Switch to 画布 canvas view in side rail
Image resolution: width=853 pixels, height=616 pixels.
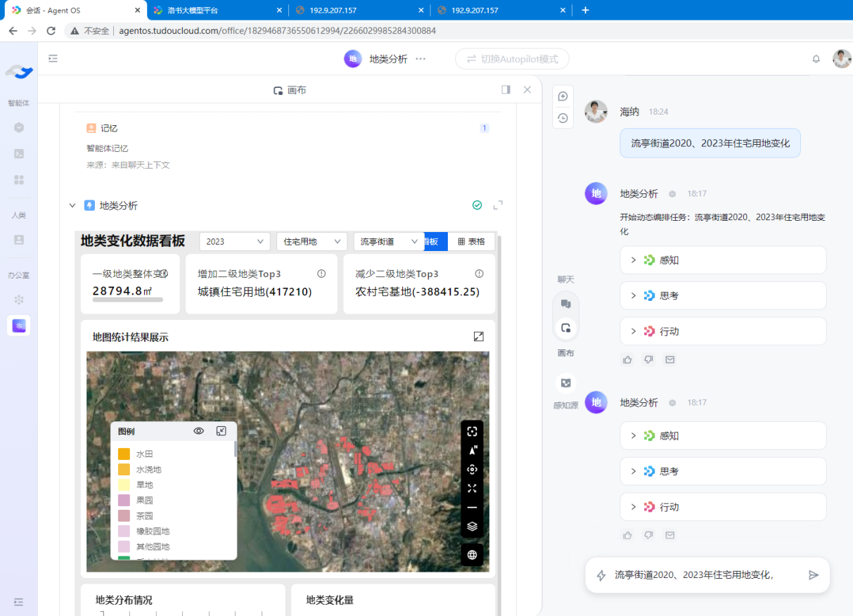coord(565,328)
